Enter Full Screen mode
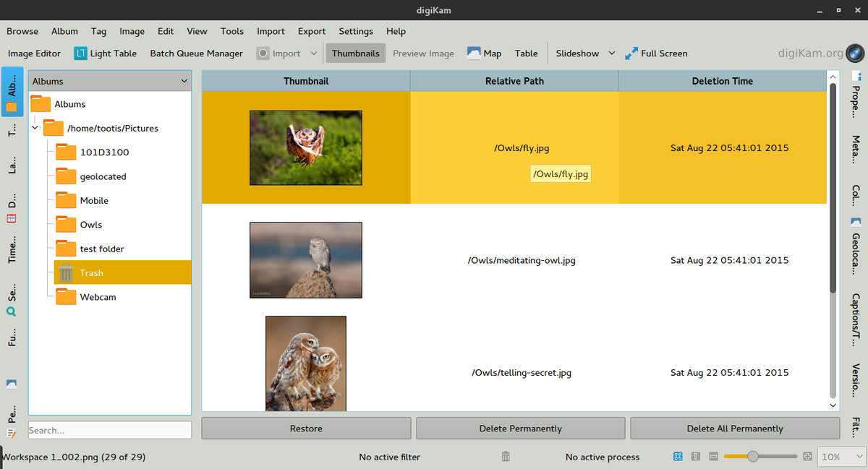Screen dimensions: 868x469 (655, 53)
